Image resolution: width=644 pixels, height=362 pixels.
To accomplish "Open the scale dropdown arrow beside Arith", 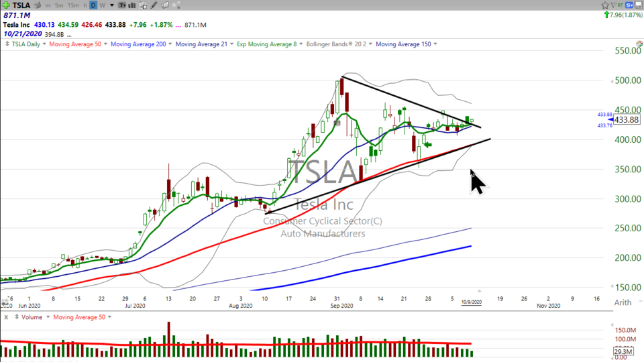I will 639,302.
